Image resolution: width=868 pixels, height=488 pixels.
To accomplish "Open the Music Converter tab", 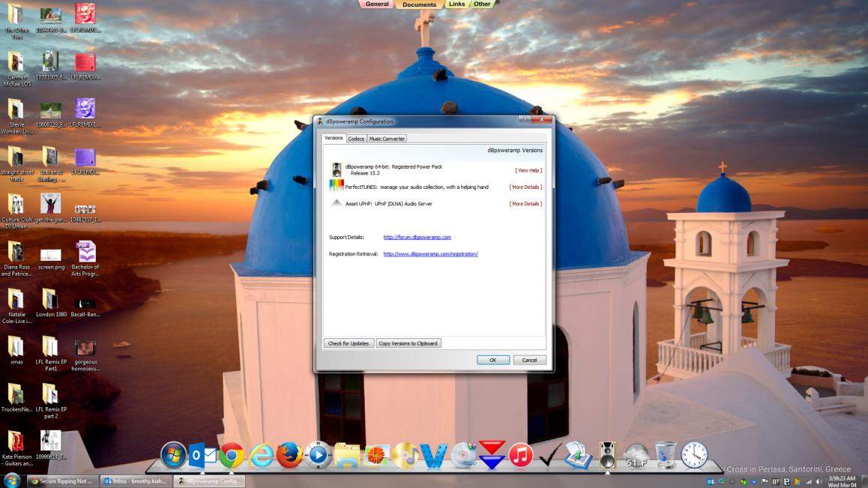I will point(387,139).
